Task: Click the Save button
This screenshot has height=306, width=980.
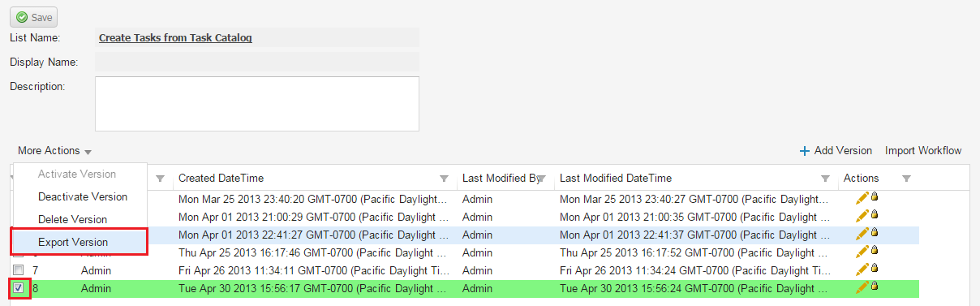Action: click(33, 17)
